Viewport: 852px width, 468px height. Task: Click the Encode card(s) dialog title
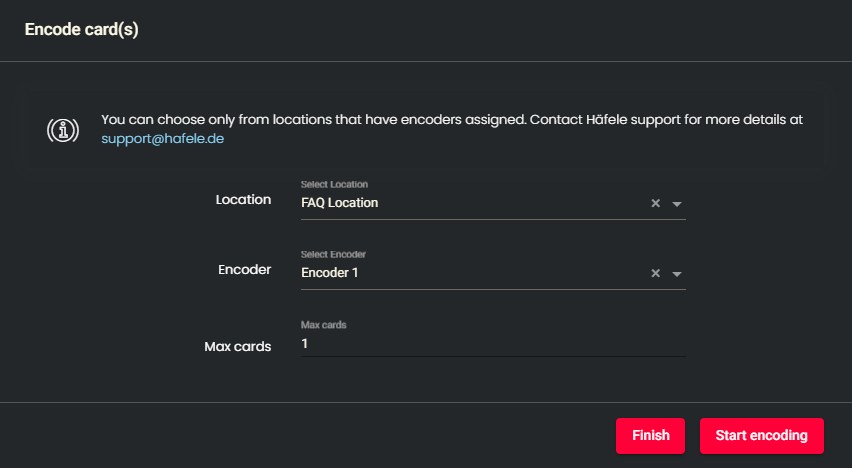pyautogui.click(x=81, y=30)
